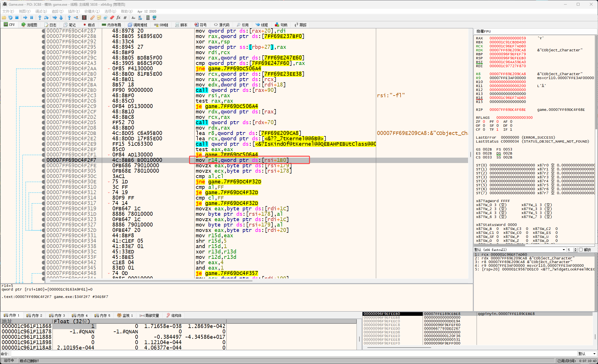
Task: Click the Step over icon
Action: 46,18
